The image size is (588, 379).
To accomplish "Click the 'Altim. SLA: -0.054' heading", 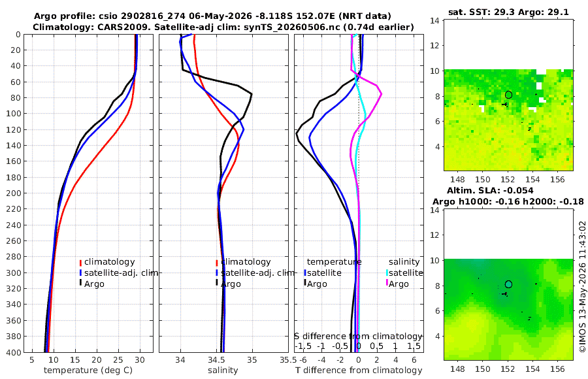I will [490, 190].
